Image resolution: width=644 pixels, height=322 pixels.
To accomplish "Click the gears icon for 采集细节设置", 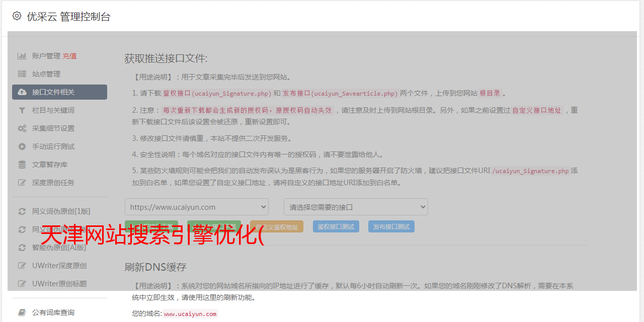I will pos(22,128).
